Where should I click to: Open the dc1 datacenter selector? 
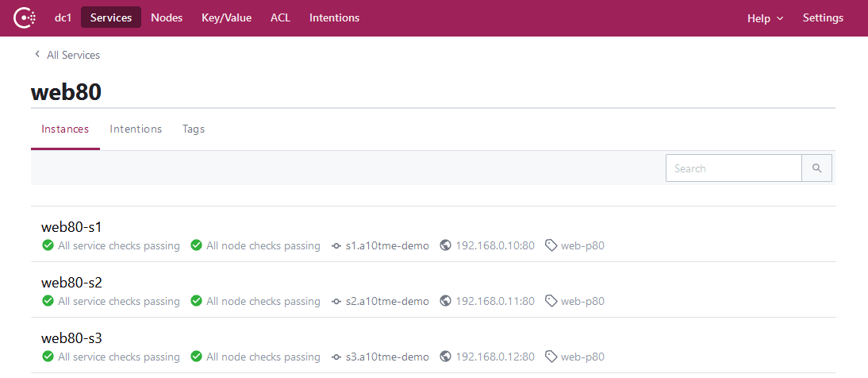click(63, 17)
